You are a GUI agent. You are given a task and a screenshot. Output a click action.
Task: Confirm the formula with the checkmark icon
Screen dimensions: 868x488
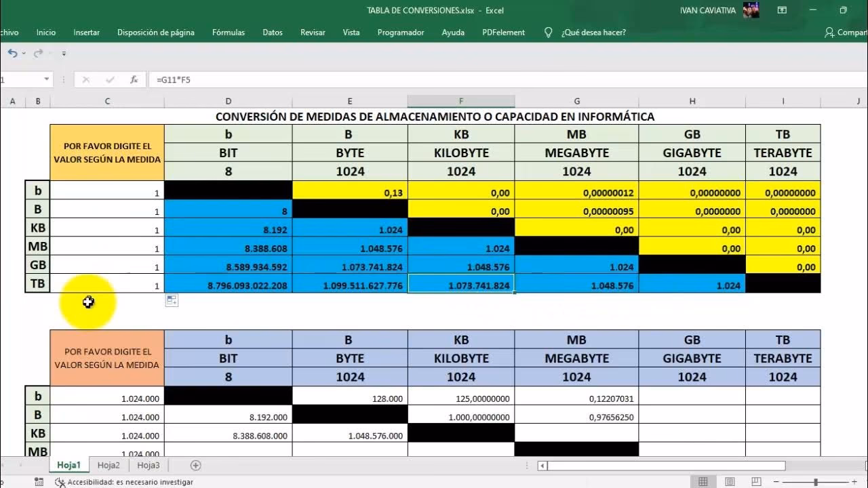108,80
